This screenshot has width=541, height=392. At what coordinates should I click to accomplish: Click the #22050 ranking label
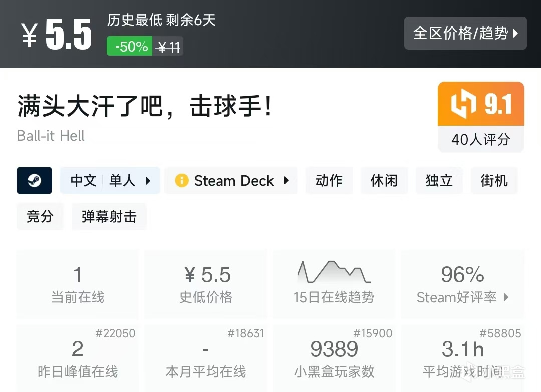point(116,333)
